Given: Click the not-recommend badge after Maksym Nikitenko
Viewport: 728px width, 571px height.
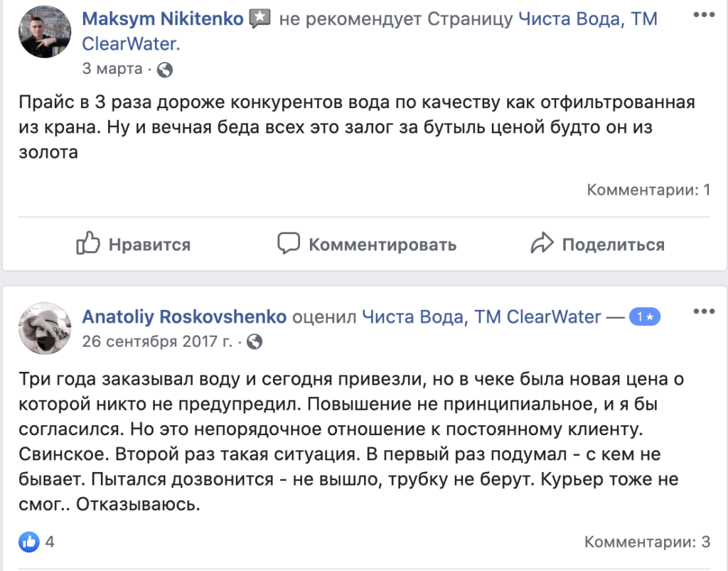Looking at the screenshot, I should (261, 19).
